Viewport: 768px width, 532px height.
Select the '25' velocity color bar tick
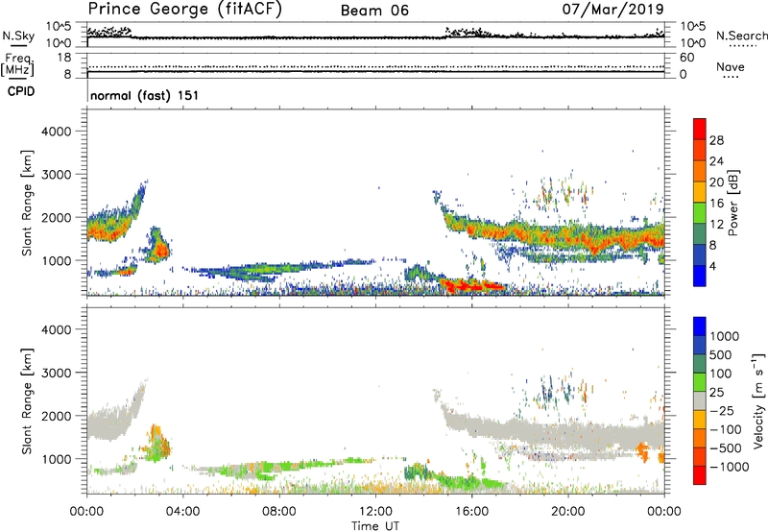coord(716,393)
